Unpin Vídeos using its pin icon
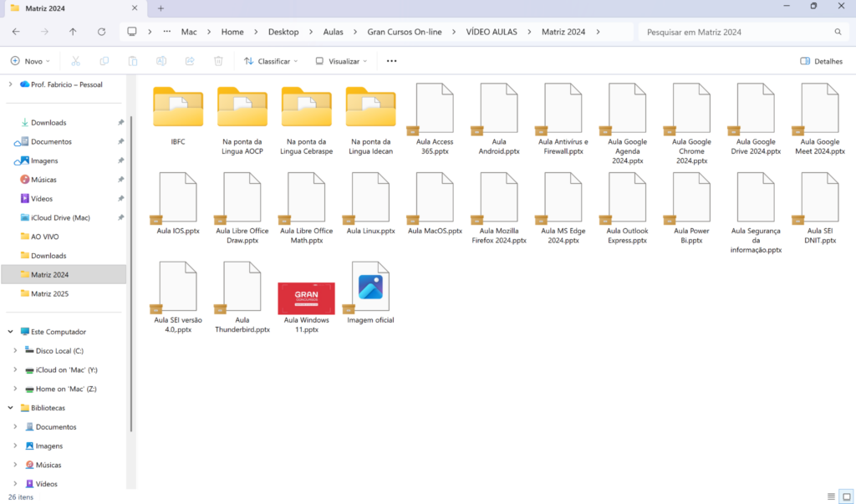Screen dimensions: 856x504 coord(120,199)
